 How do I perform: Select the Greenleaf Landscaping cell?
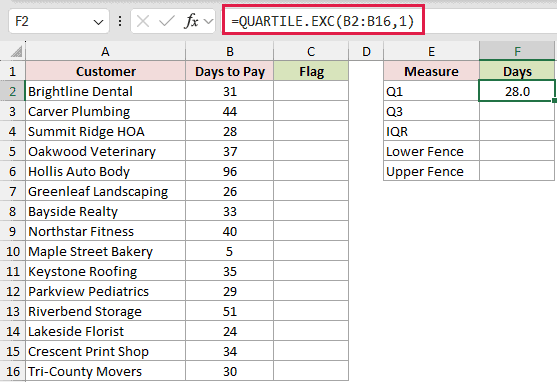(106, 191)
